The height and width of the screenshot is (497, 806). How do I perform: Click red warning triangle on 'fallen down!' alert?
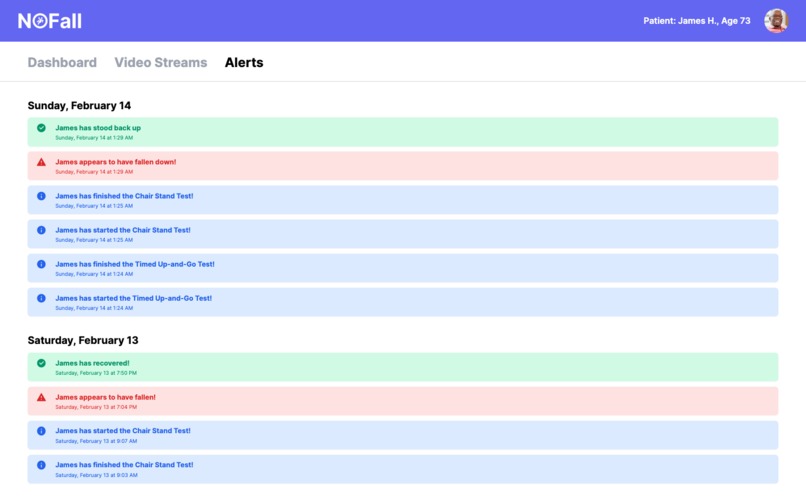[x=41, y=162]
